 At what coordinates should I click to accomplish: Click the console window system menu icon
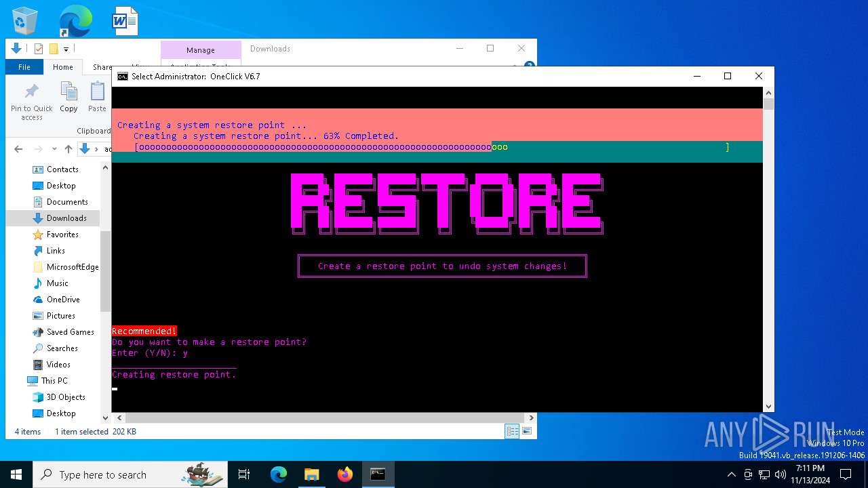click(122, 77)
